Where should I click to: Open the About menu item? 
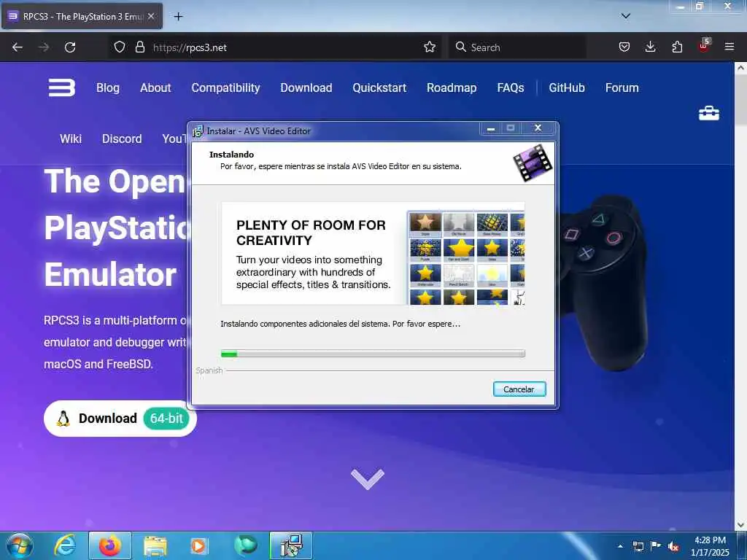click(155, 87)
